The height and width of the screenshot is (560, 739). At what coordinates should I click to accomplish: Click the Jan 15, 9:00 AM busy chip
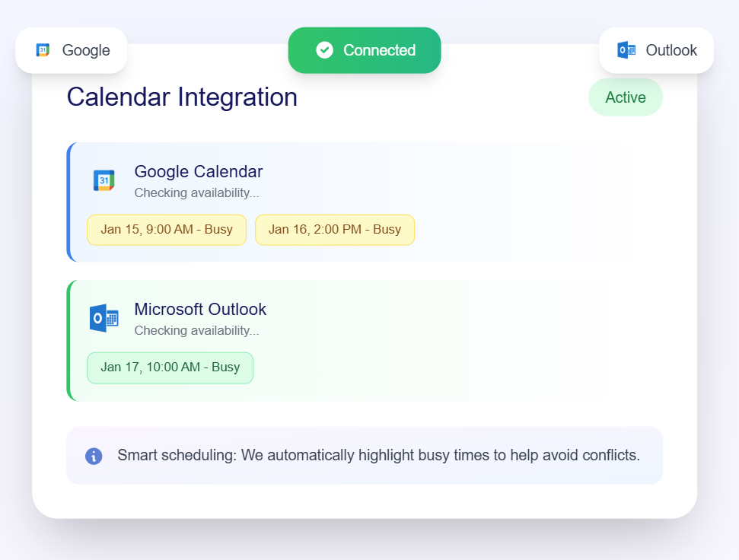coord(166,229)
